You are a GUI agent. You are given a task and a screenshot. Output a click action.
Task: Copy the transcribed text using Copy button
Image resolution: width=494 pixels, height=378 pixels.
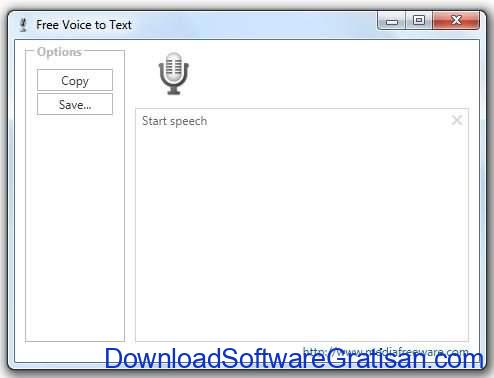(x=75, y=80)
